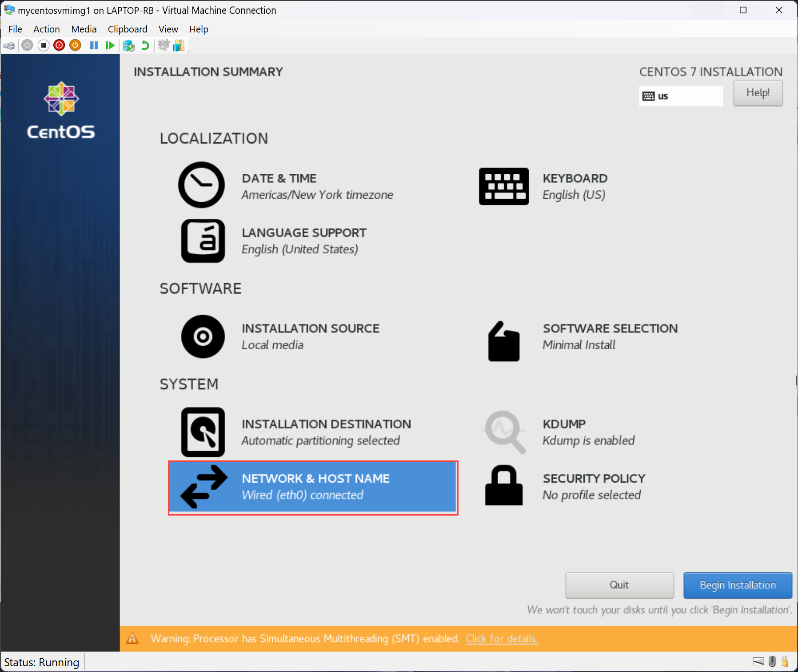Click the VM Connection title bar icon
Screen dimensions: 798x672
pyautogui.click(x=9, y=10)
